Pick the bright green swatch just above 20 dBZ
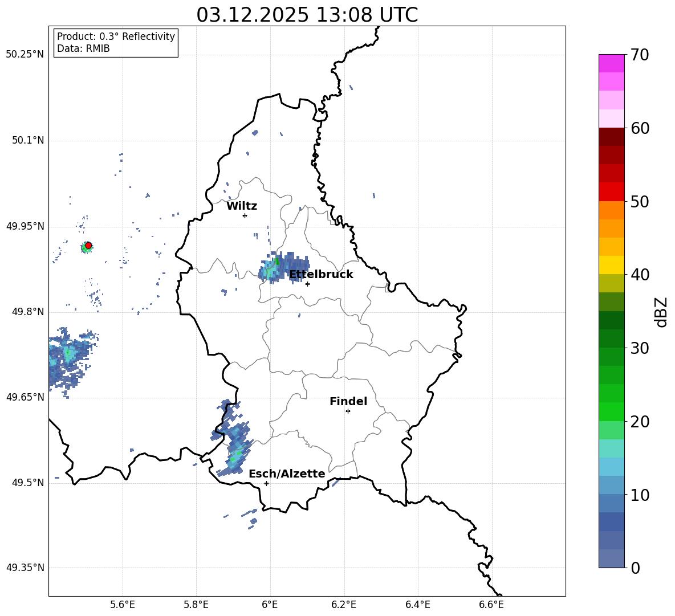Image resolution: width=675 pixels, height=616 pixels. 611,411
